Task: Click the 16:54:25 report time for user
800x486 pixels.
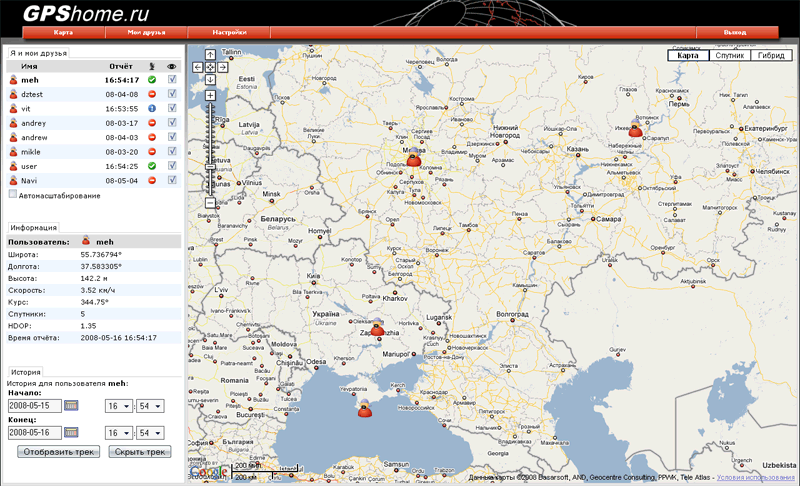Action: [122, 166]
